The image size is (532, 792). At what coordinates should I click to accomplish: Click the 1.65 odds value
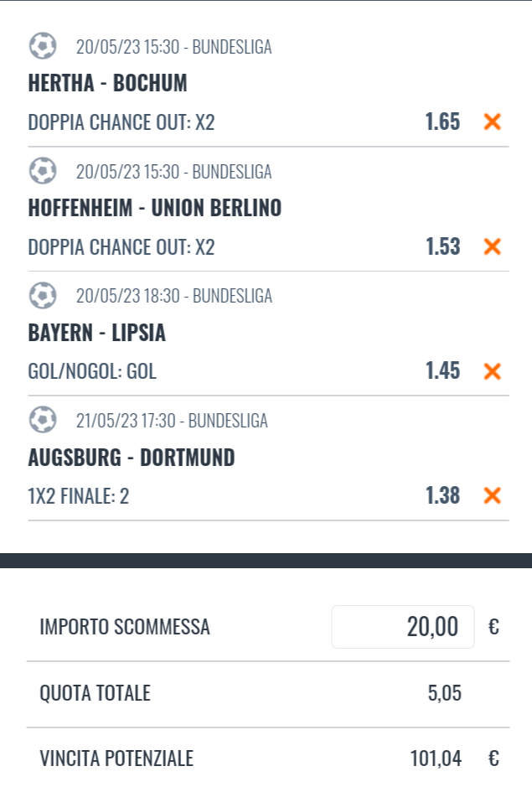[442, 122]
